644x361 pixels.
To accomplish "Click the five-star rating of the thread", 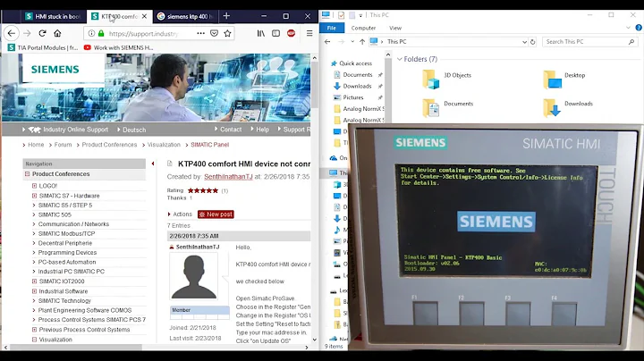I will coord(203,190).
